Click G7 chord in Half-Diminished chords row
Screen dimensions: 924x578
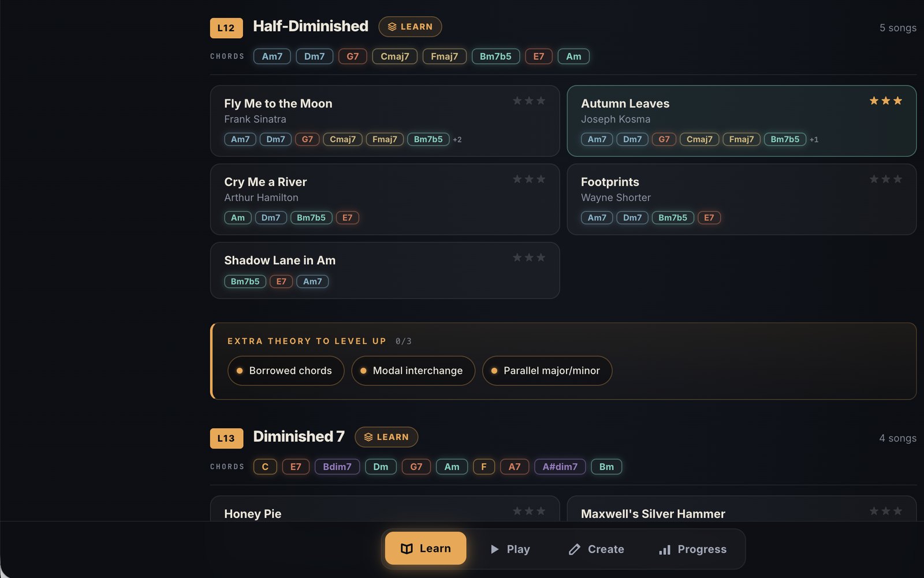tap(352, 56)
